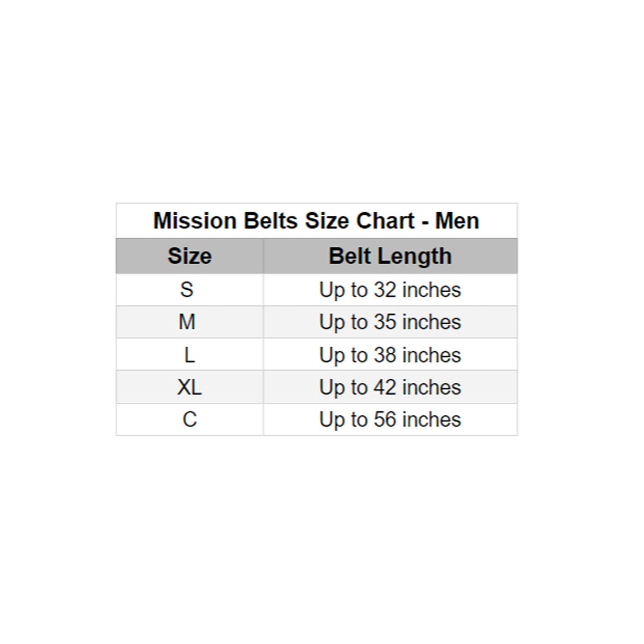Select the 'Belt Length' column header
The height and width of the screenshot is (644, 644).
click(x=390, y=256)
